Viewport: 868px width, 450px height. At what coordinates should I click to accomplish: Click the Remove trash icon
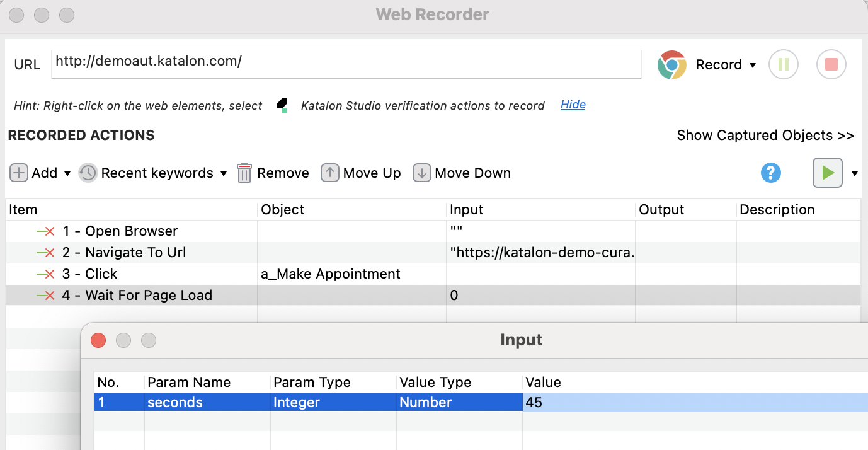click(x=245, y=173)
